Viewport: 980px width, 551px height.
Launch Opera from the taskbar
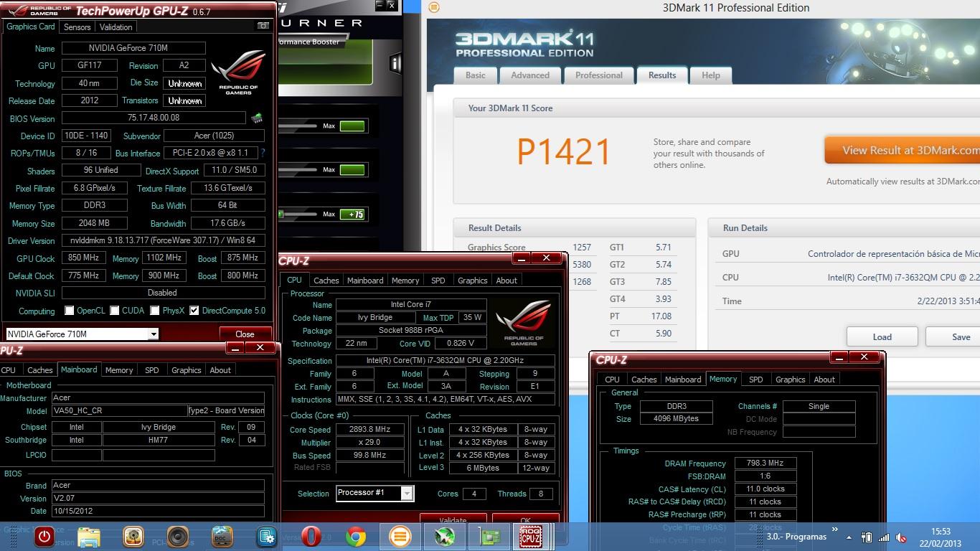(x=311, y=536)
